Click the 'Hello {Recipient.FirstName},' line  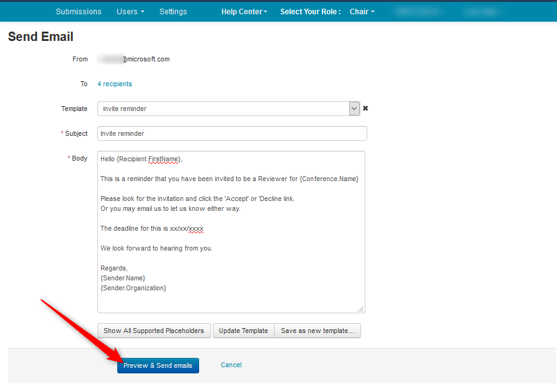click(141, 159)
